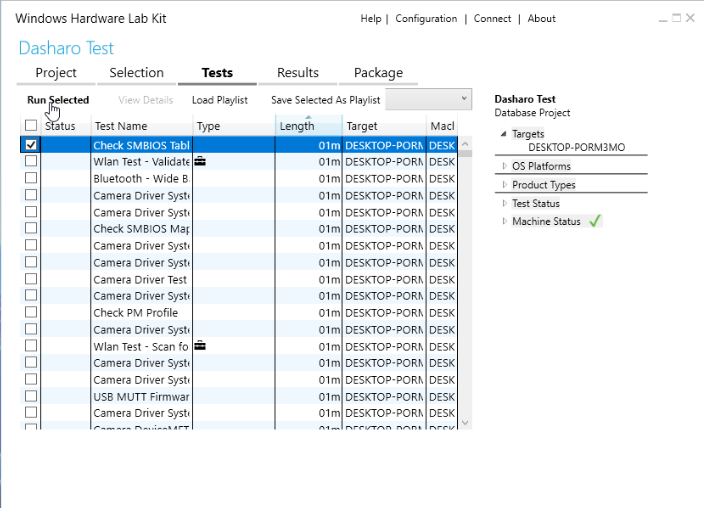Sort by the Status column header

(x=66, y=126)
